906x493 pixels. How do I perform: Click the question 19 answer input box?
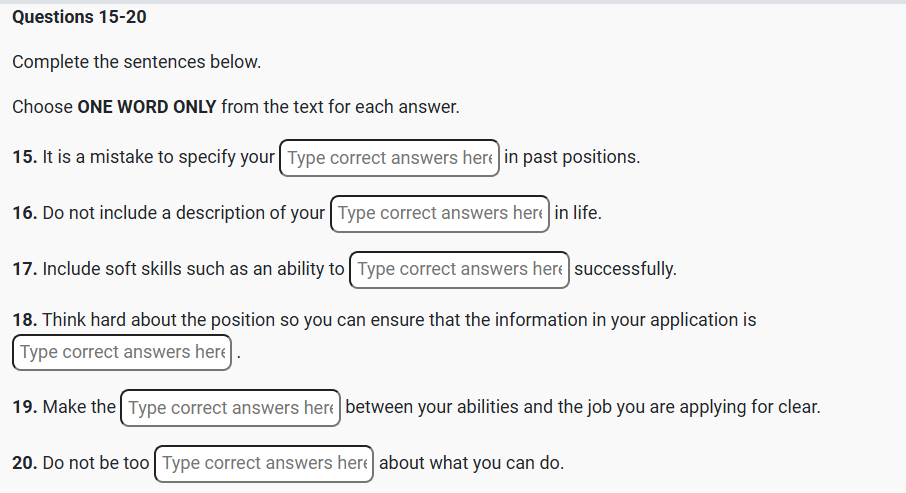(x=231, y=408)
